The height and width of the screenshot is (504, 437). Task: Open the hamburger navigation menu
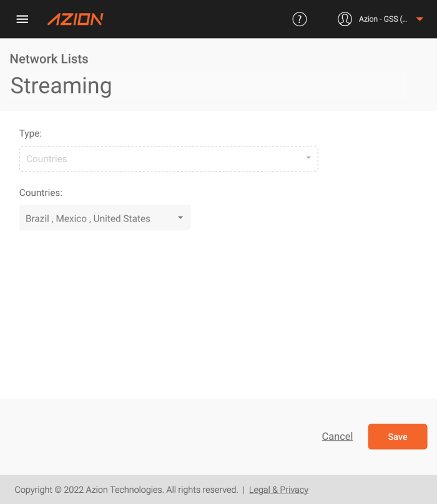pos(22,19)
